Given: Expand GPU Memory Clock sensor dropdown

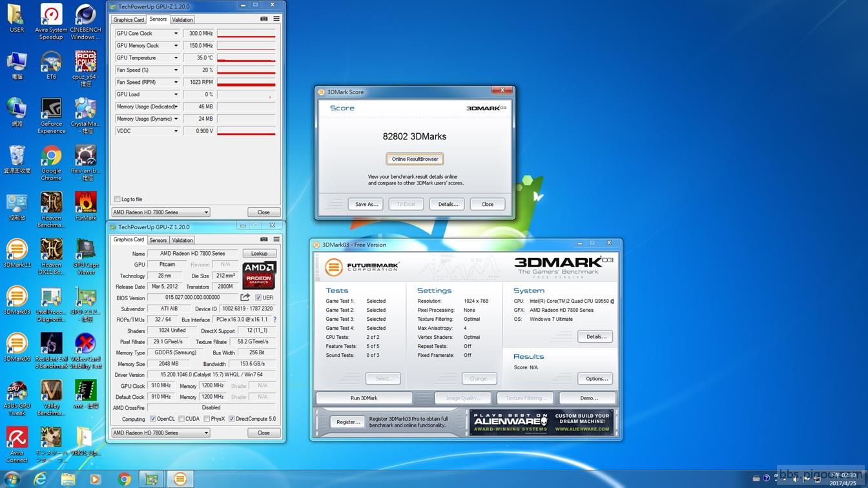Looking at the screenshot, I should 176,46.
